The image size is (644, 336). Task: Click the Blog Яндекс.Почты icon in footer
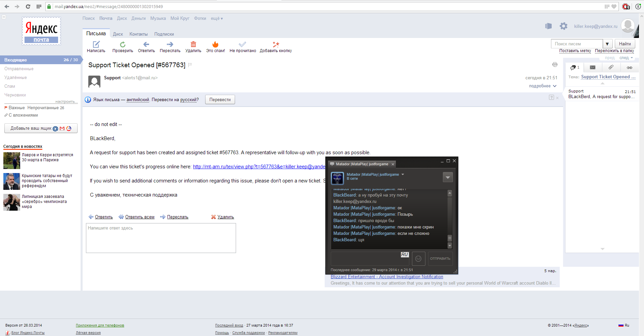pyautogui.click(x=8, y=333)
